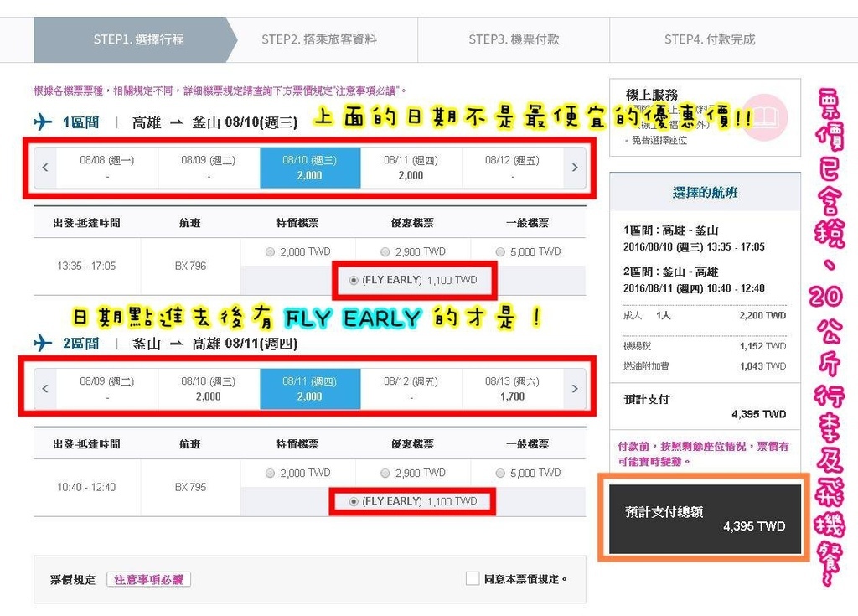Click the flight number BX 796

click(x=190, y=267)
